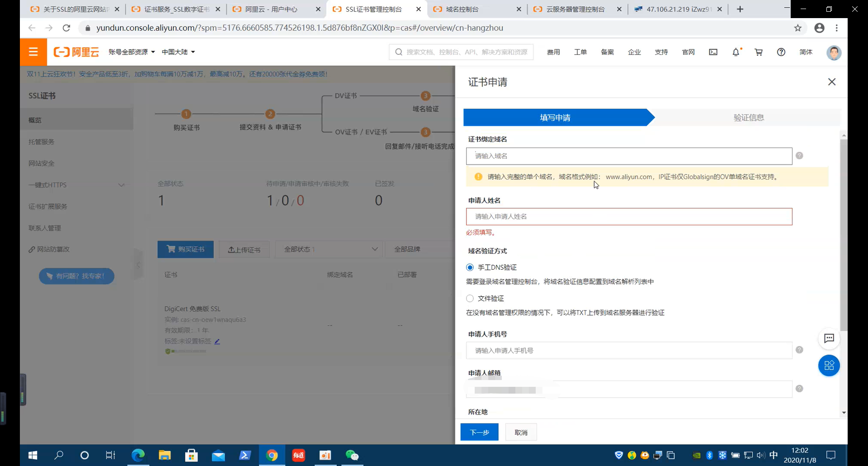Click the certificate progress bar indicator
The width and height of the screenshot is (868, 466).
(186, 351)
